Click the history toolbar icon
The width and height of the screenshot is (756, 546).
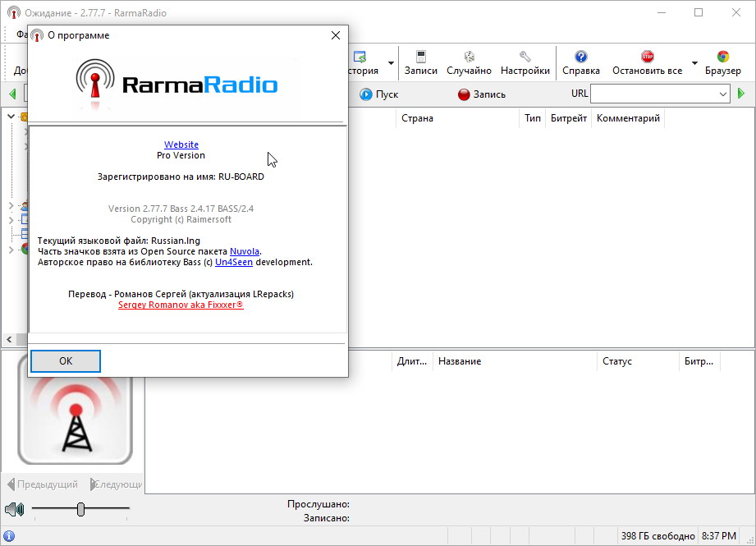(360, 57)
